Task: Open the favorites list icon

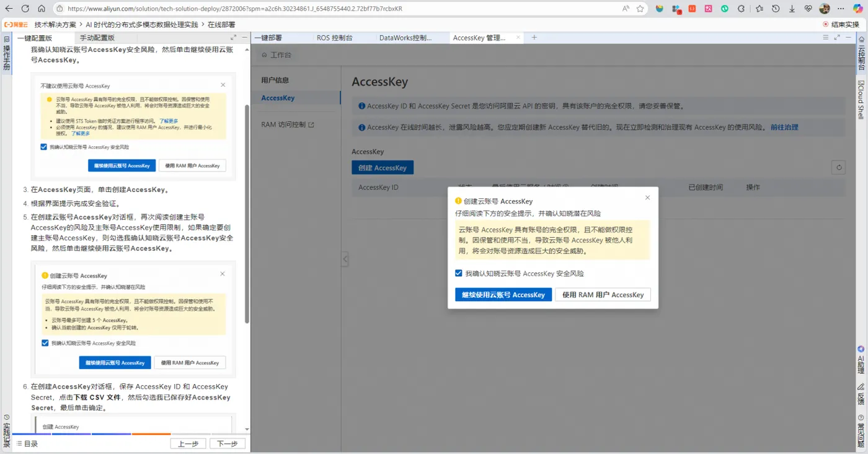Action: (x=759, y=9)
